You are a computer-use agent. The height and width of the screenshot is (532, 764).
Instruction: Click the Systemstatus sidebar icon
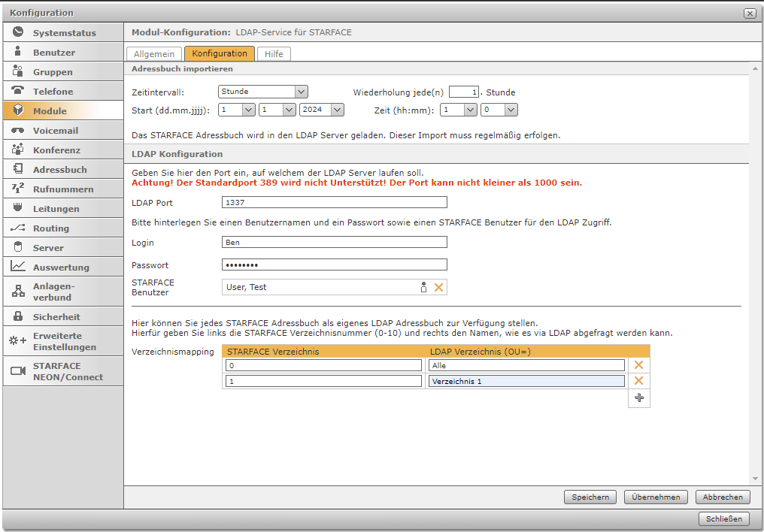18,32
